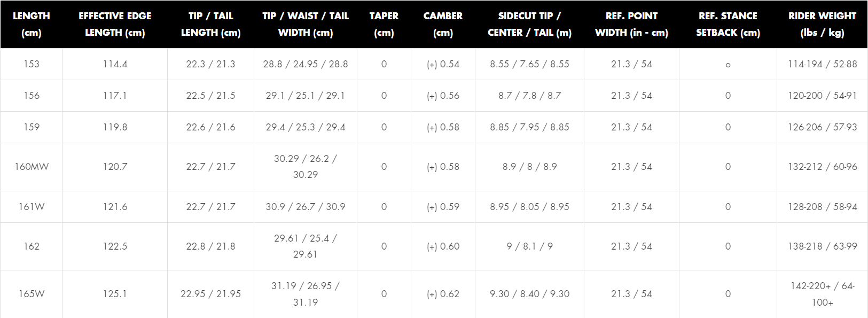Select the 153 length cell
The width and height of the screenshot is (868, 318).
click(x=32, y=64)
